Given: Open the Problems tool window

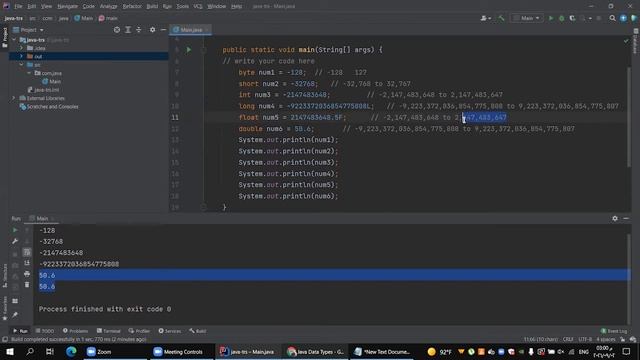Looking at the screenshot, I should (x=75, y=331).
